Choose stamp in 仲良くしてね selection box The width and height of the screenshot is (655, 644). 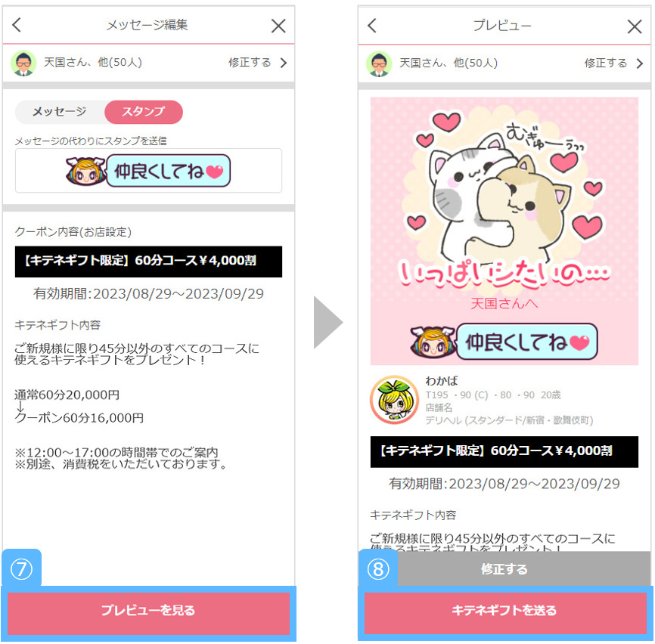tap(148, 171)
